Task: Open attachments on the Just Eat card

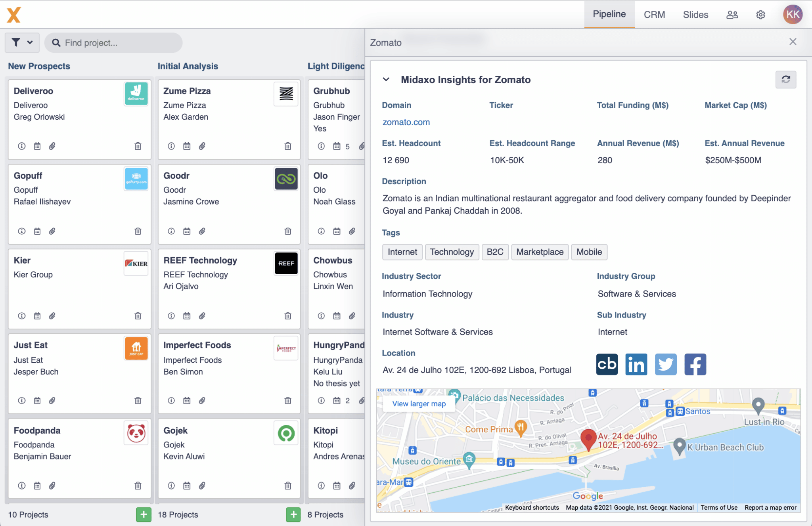Action: (52, 401)
